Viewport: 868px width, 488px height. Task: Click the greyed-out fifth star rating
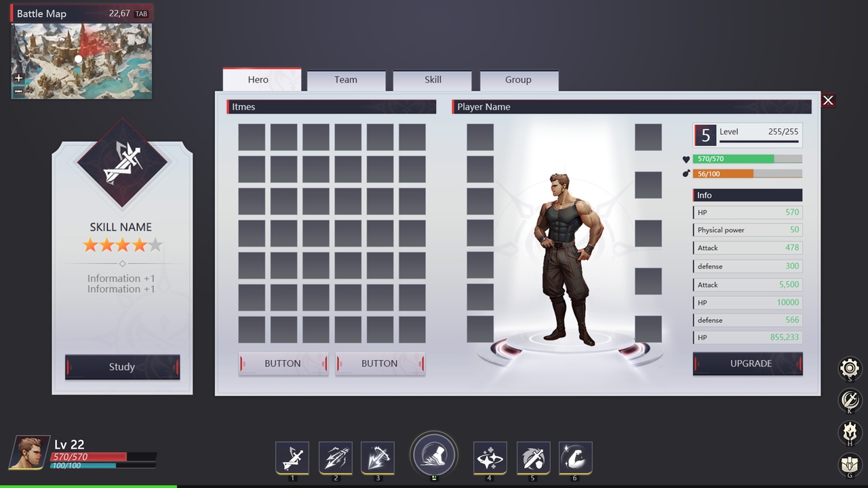(155, 245)
